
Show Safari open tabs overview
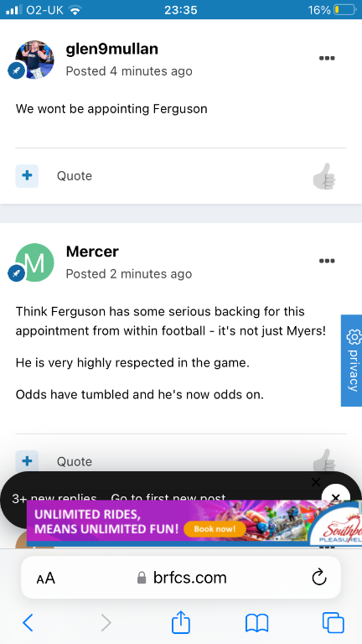click(333, 623)
